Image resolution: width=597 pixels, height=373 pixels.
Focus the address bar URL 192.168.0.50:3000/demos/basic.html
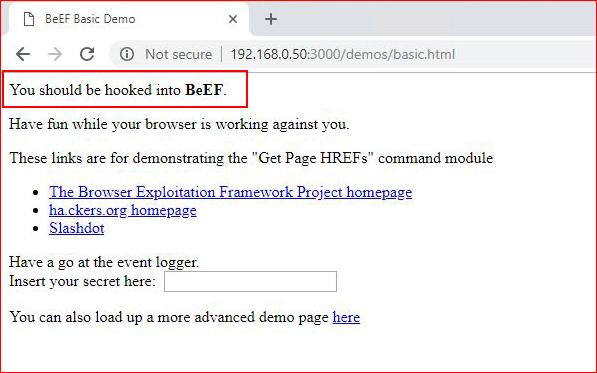[343, 54]
